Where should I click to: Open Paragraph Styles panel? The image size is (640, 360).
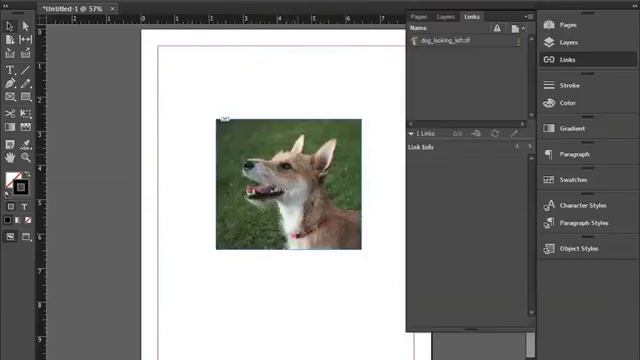(x=588, y=223)
